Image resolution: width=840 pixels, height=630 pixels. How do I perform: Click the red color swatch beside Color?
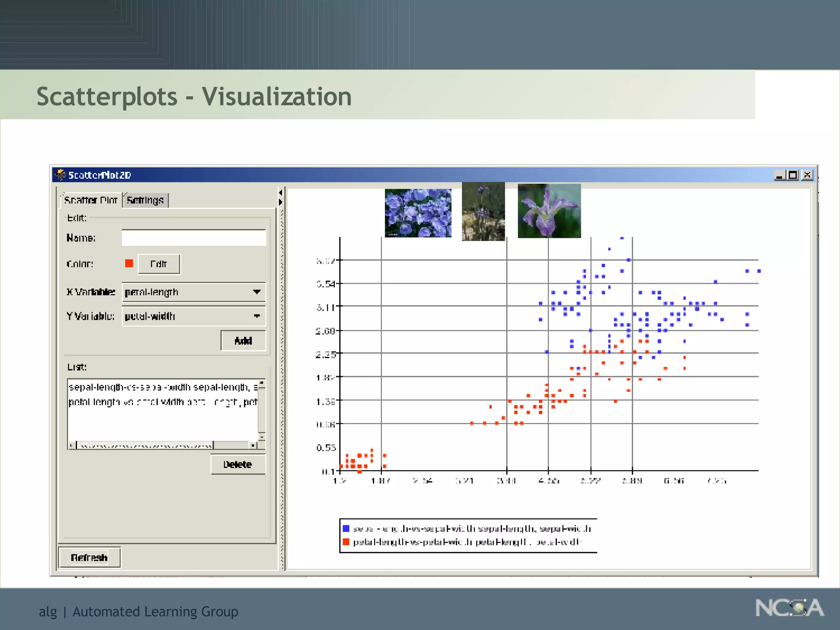tap(129, 263)
